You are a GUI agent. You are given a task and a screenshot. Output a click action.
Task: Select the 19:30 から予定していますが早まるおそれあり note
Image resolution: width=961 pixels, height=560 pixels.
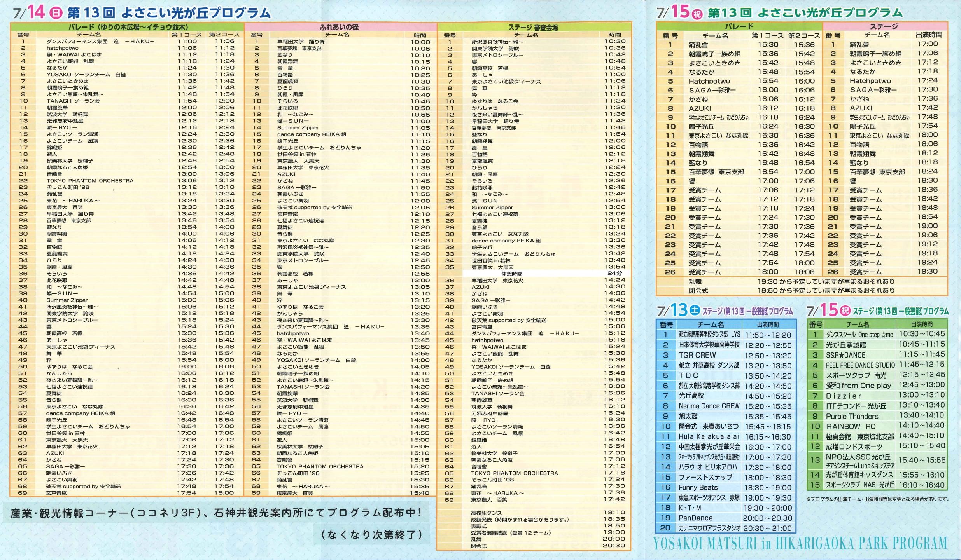826,281
